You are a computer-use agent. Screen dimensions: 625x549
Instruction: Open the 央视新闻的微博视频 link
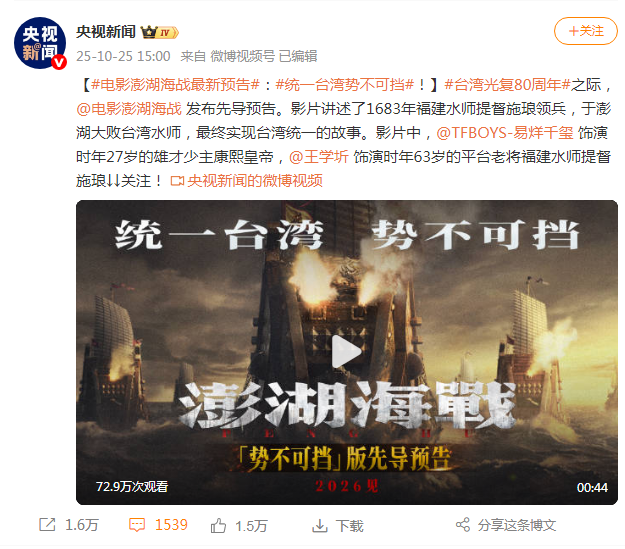tap(254, 181)
